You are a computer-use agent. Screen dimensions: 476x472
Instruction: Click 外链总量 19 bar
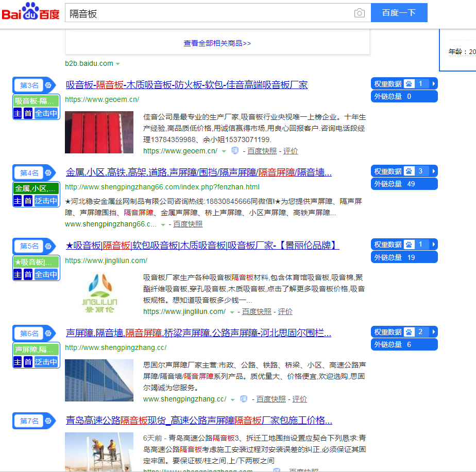404,257
